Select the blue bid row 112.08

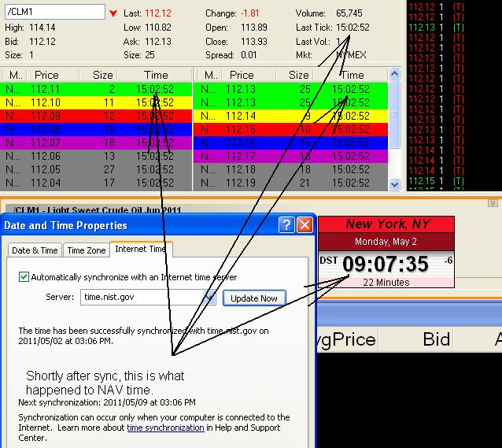point(96,129)
